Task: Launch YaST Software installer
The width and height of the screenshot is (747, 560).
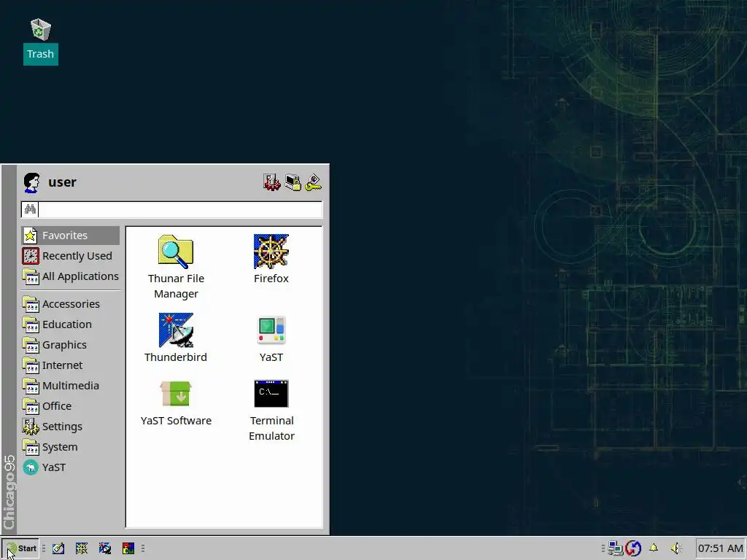Action: (176, 402)
